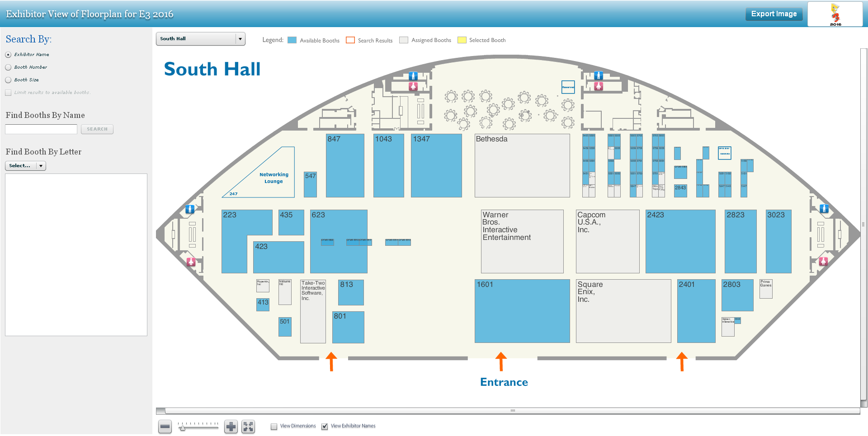This screenshot has width=868, height=436.
Task: Click the women's restroom icon near booth 3023
Action: (823, 261)
